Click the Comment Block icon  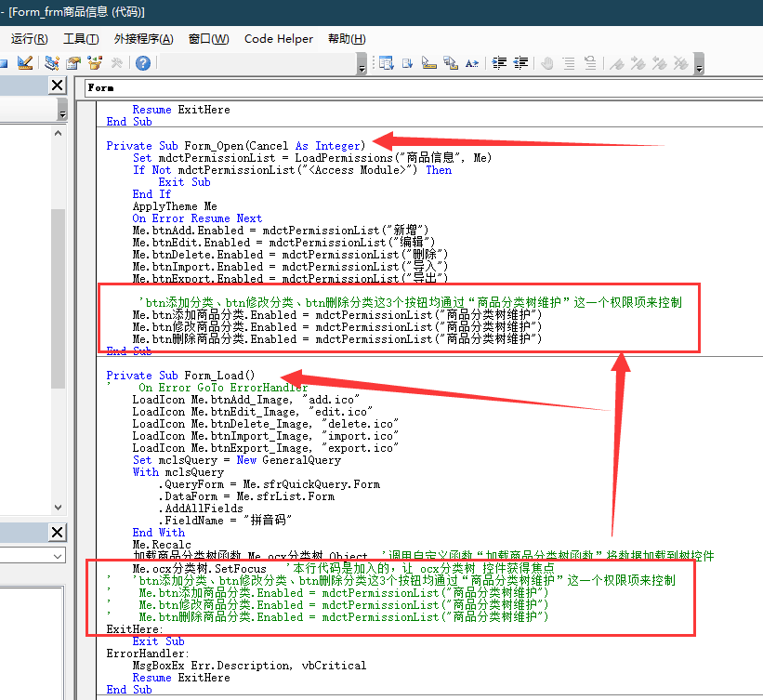pyautogui.click(x=569, y=63)
